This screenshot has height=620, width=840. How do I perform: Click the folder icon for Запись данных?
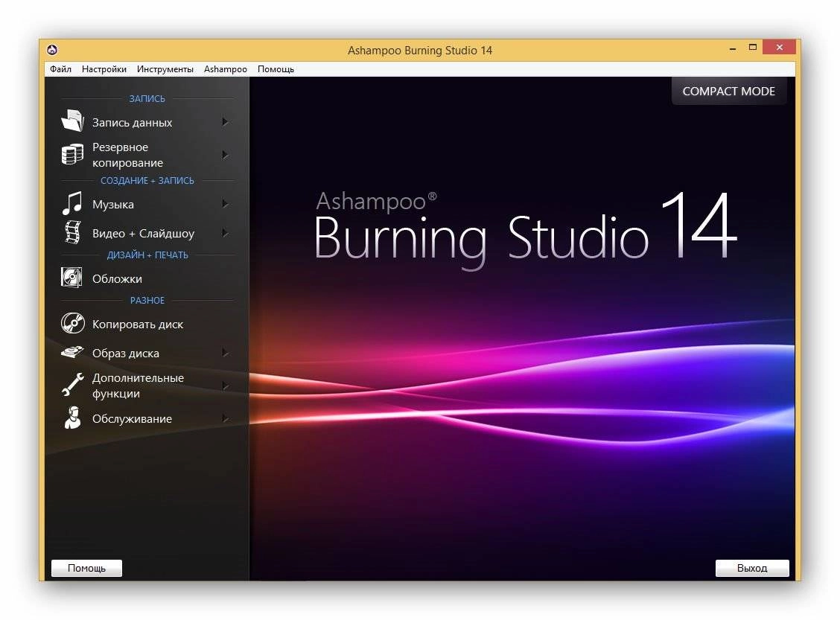pos(72,121)
